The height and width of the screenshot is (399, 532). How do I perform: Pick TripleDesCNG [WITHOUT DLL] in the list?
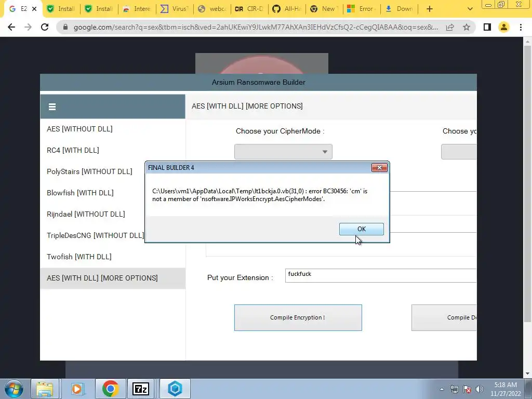coord(96,235)
